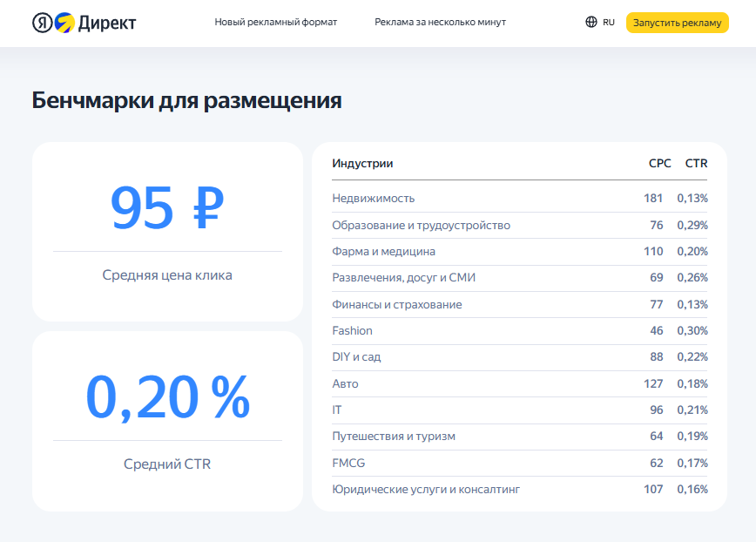Select the 'Фарма и медицина' row
Screen dimensions: 756x542
383,252
